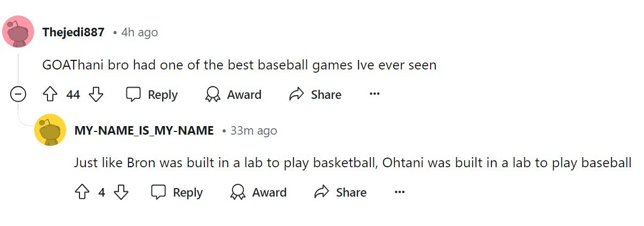The width and height of the screenshot is (644, 226).
Task: Click the 33m ago timestamp
Action: pyautogui.click(x=253, y=130)
